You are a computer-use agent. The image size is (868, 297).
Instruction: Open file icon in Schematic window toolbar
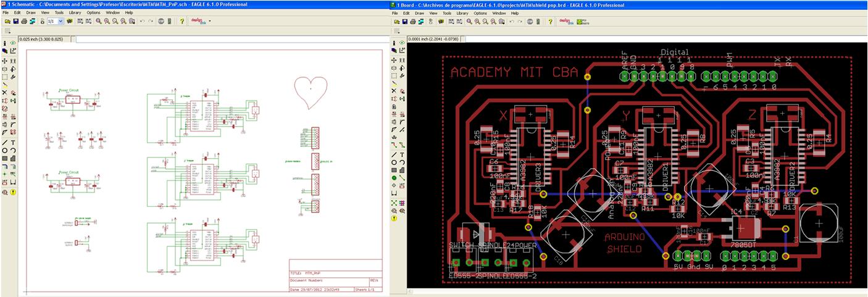[x=7, y=21]
